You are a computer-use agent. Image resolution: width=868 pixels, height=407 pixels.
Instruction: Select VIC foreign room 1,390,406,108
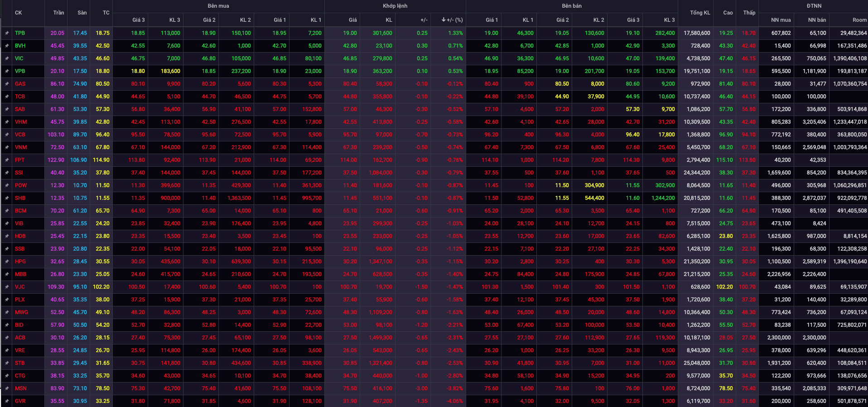point(850,58)
